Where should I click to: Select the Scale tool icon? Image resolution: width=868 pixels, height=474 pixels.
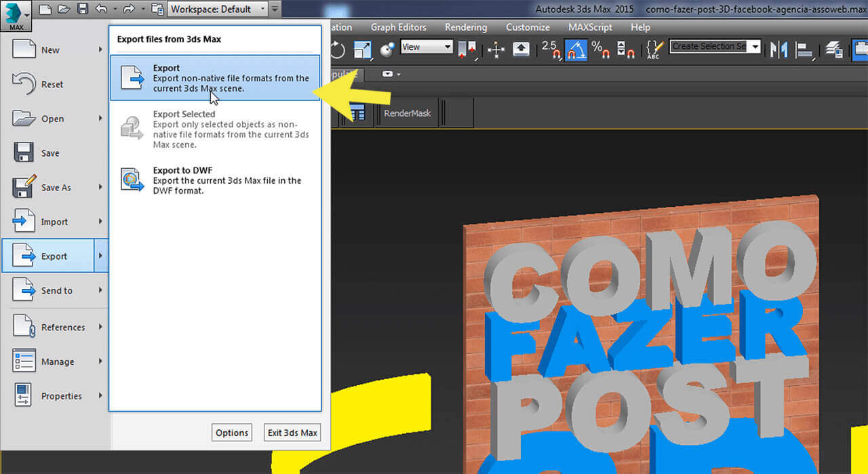click(x=363, y=50)
